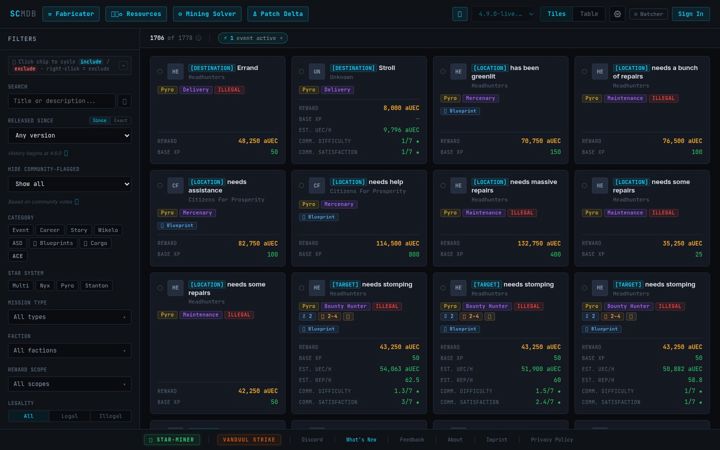
Task: Open the All types mission dropdown
Action: click(x=70, y=317)
